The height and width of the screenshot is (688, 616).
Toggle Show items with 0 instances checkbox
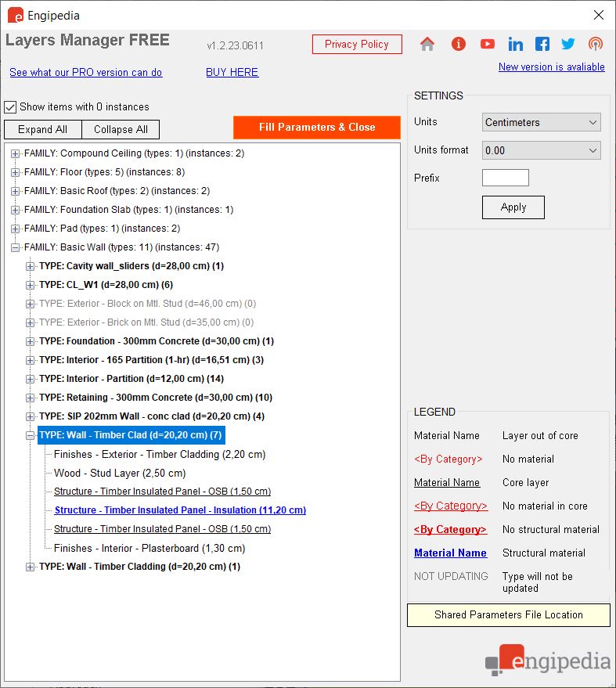10,107
